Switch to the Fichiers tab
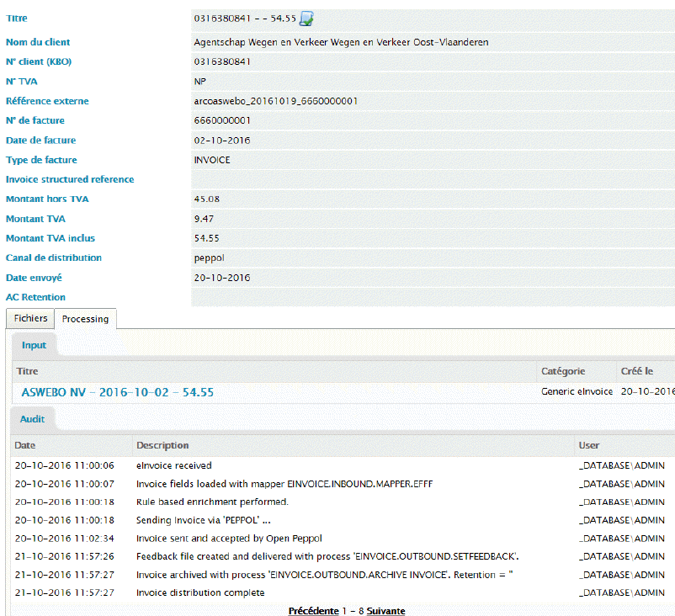675x616 pixels. (30, 319)
